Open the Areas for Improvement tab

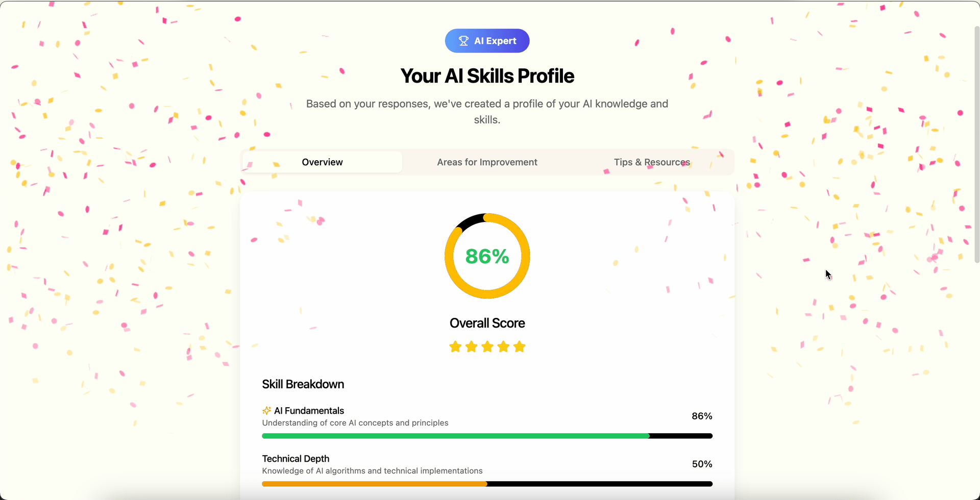pos(487,162)
